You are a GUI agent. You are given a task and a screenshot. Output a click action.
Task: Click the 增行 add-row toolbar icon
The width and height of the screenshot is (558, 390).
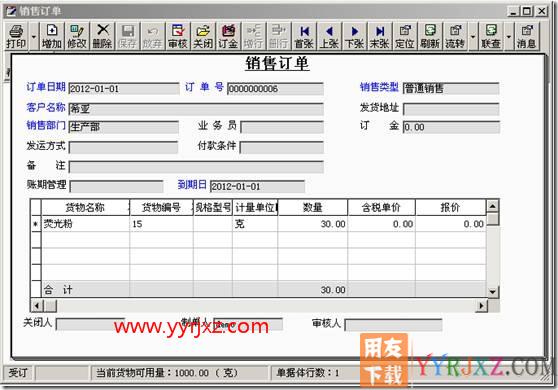(x=253, y=36)
